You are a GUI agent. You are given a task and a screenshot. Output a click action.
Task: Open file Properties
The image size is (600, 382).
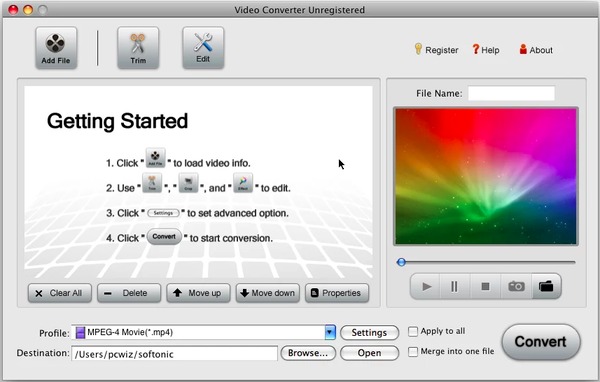pyautogui.click(x=337, y=293)
